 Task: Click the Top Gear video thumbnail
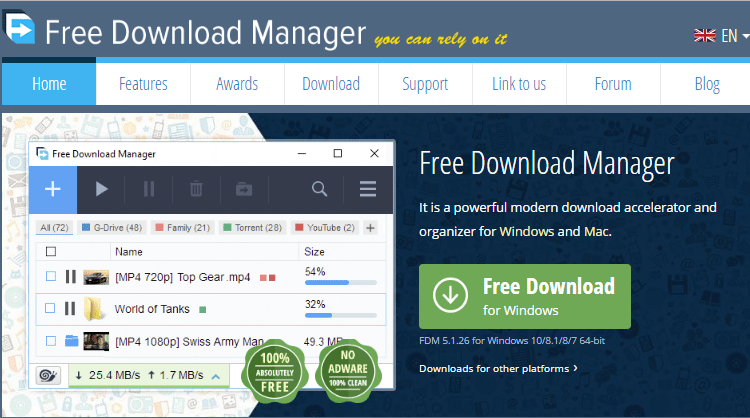[96, 277]
